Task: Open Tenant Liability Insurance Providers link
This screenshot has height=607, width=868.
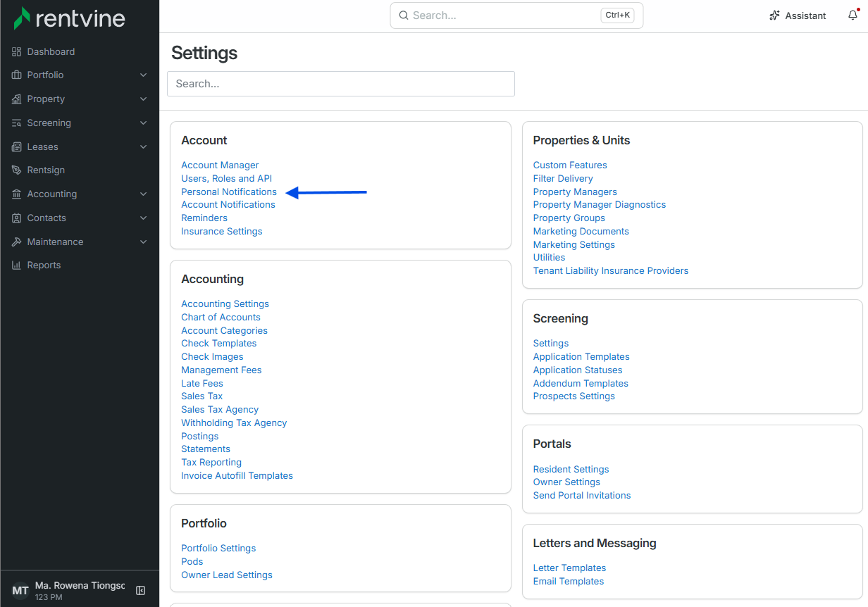Action: 611,270
